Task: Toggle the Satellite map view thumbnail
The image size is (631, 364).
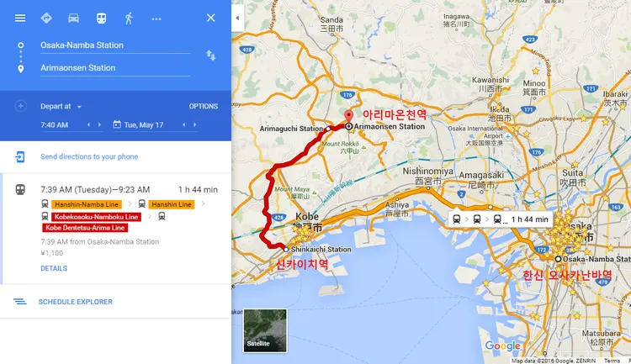Action: pos(265,330)
